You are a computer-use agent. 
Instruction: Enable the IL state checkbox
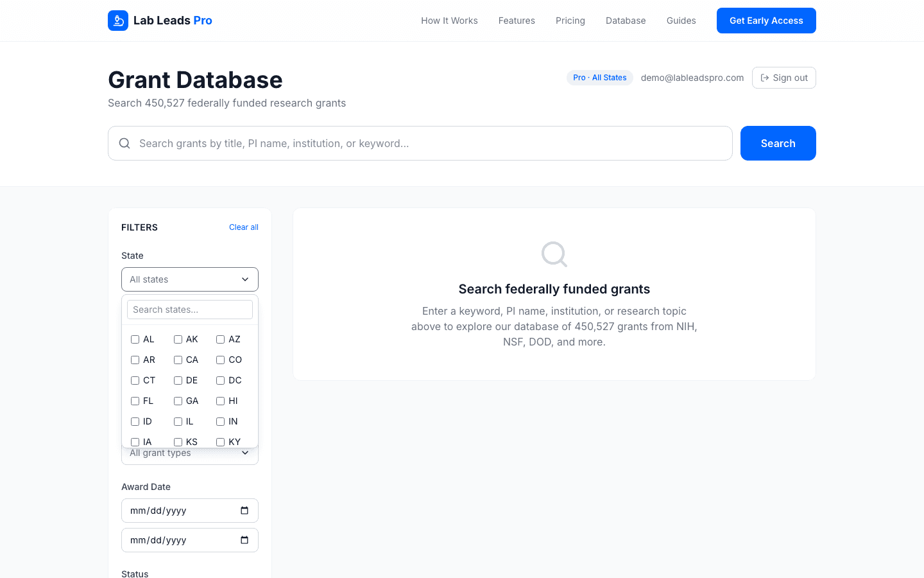tap(178, 421)
